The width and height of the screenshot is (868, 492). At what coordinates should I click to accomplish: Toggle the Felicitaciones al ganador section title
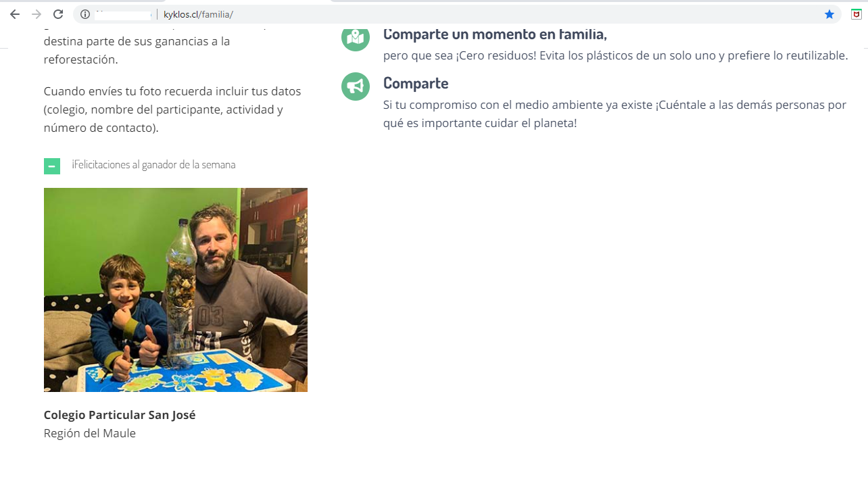click(x=153, y=165)
